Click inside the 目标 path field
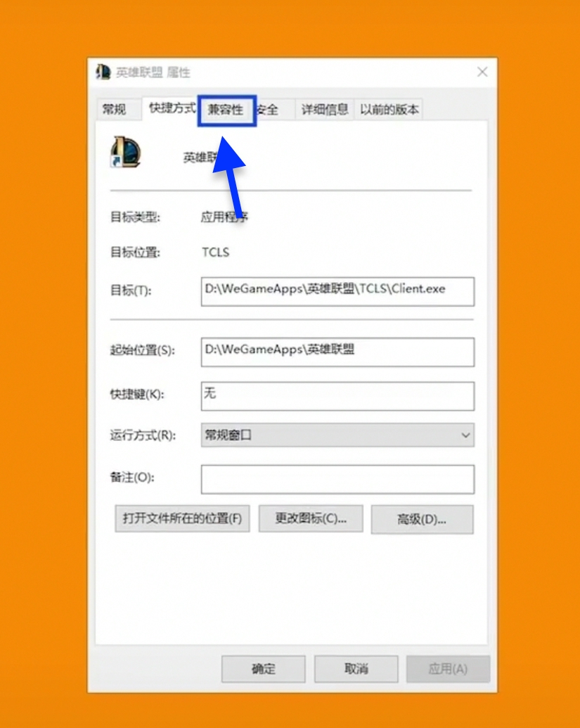 pos(337,290)
